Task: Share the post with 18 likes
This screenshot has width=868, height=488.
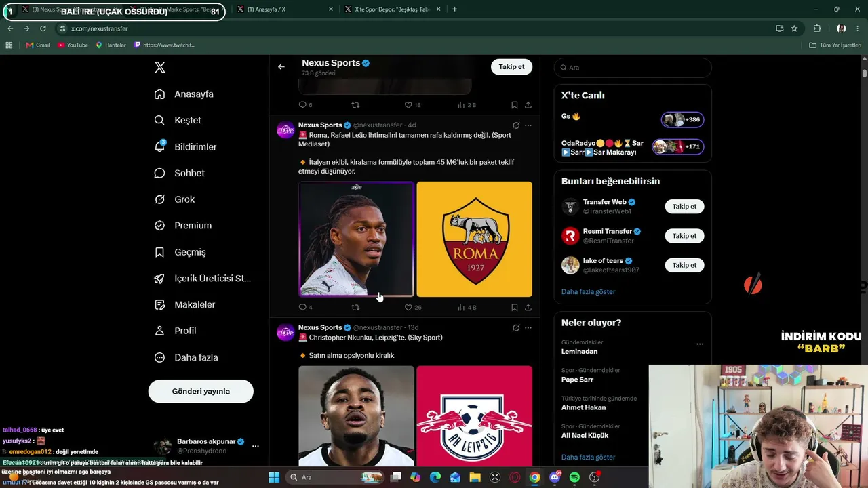Action: coord(528,105)
